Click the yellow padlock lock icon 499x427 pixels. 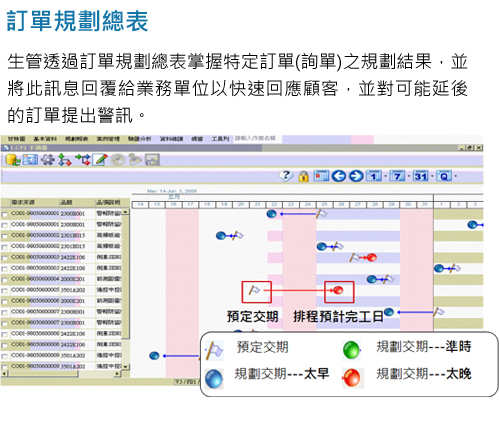303,176
